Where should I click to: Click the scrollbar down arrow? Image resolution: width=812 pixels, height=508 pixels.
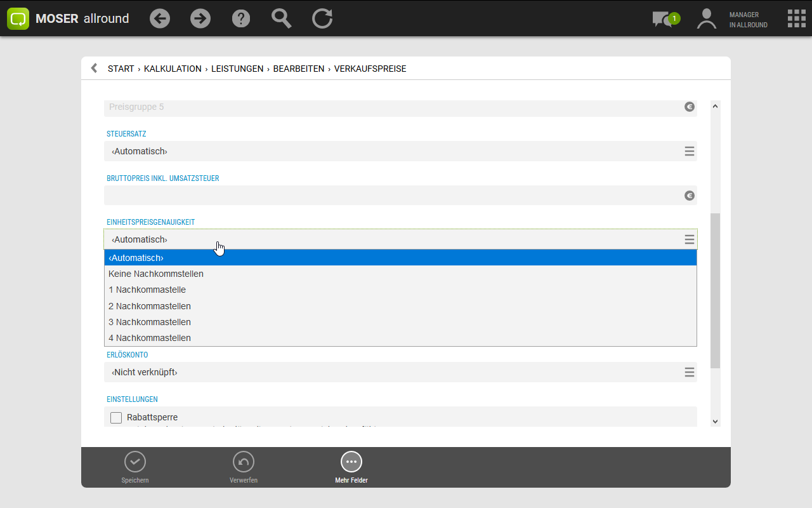point(716,421)
